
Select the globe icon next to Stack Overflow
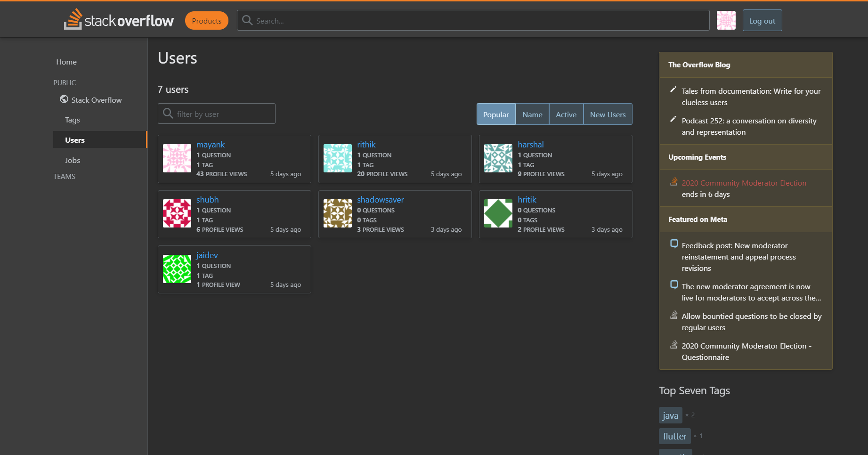pyautogui.click(x=64, y=99)
